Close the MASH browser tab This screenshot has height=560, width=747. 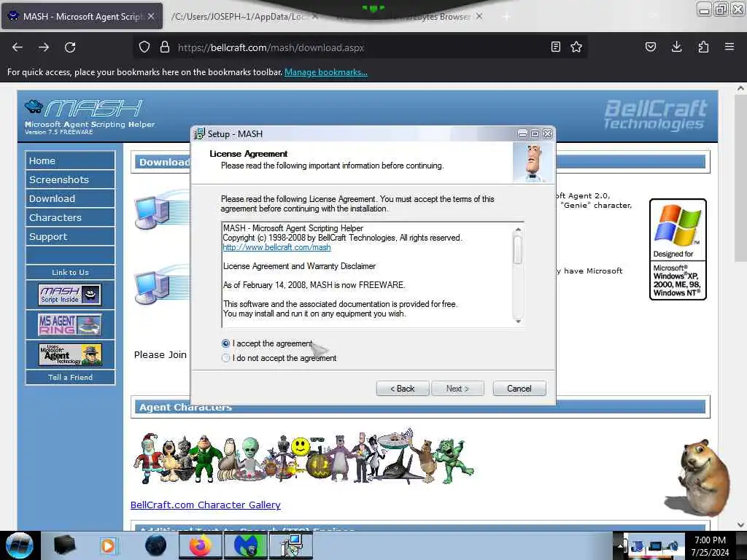click(x=151, y=16)
